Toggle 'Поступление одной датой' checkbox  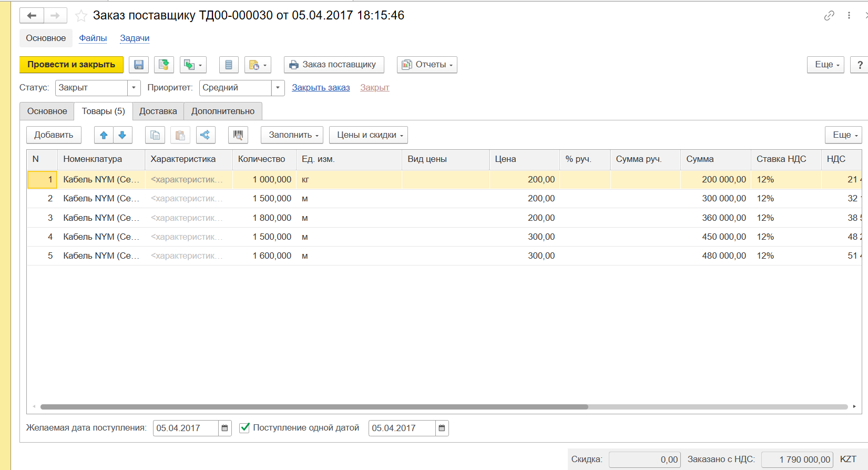(244, 428)
